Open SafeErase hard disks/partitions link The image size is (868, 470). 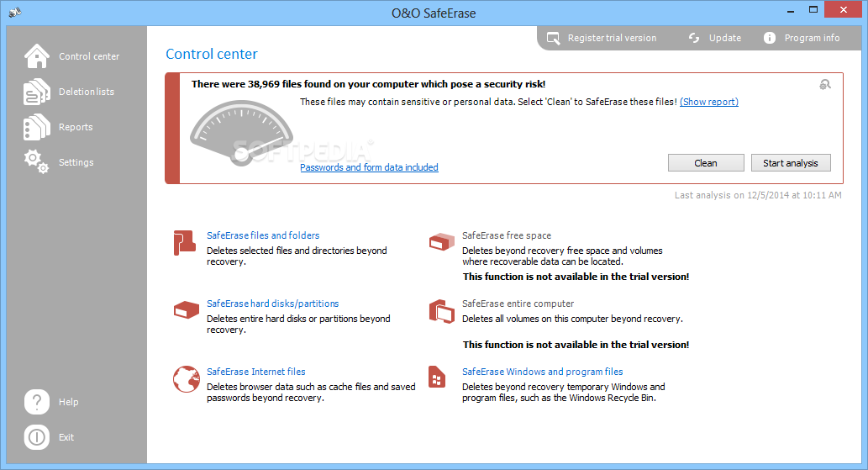272,304
